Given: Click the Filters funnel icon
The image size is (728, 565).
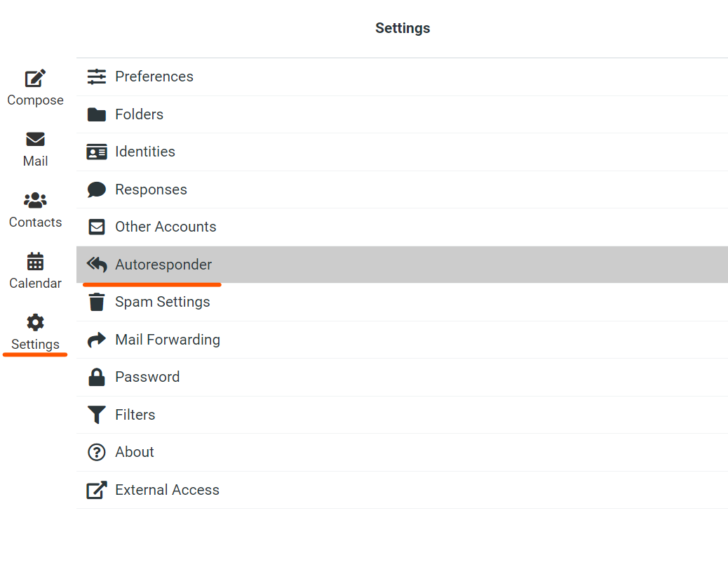Looking at the screenshot, I should point(97,415).
